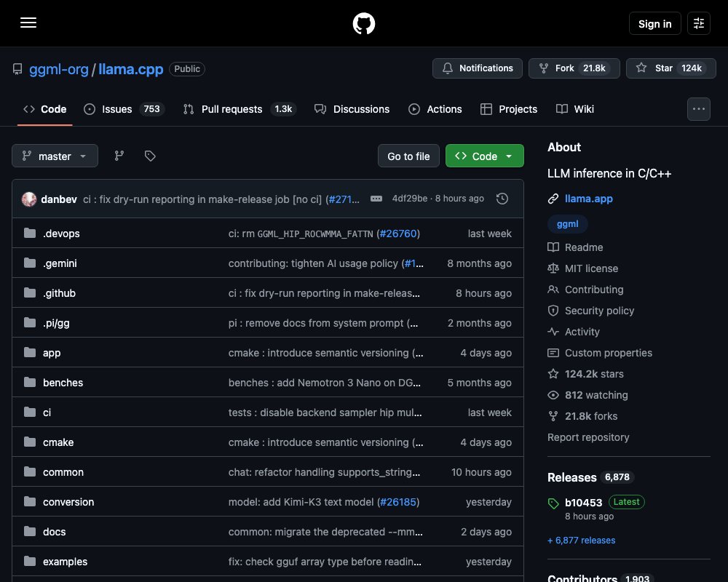This screenshot has height=582, width=728.
Task: Open the Discussions tab
Action: click(x=352, y=109)
